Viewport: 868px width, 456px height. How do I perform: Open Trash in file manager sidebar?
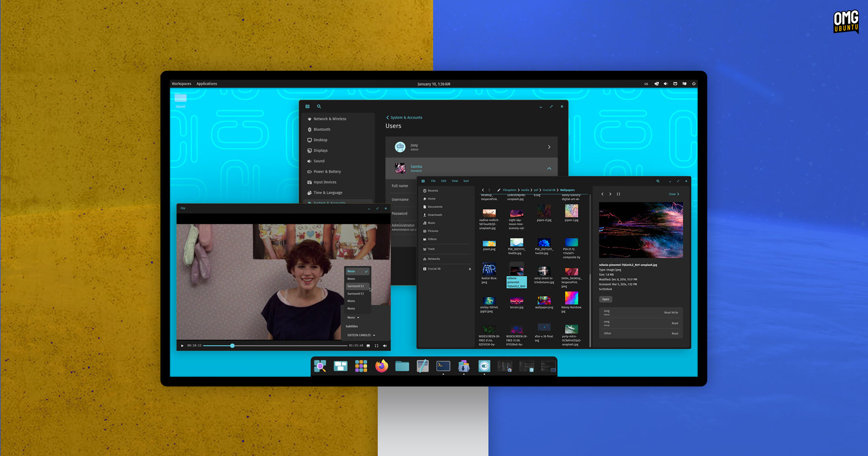click(446, 249)
